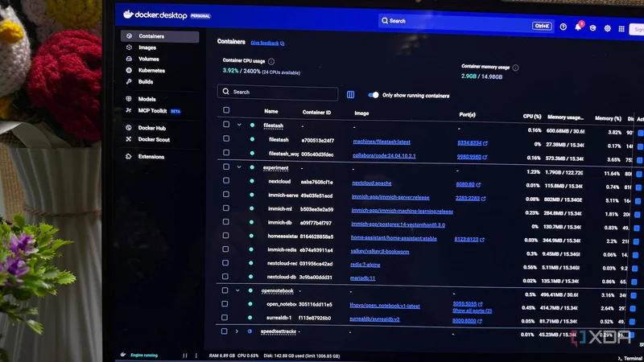Viewport: 644px width, 362px height.
Task: Go to Images in the sidebar
Action: 147,47
